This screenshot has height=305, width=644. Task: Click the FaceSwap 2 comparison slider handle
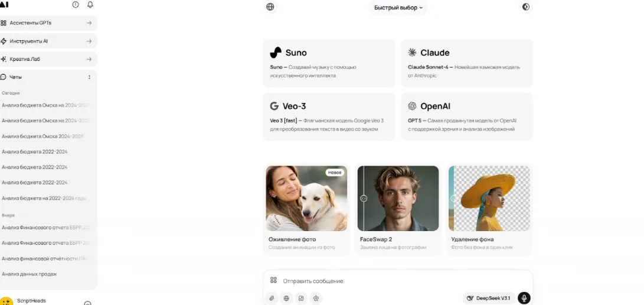pos(364,198)
